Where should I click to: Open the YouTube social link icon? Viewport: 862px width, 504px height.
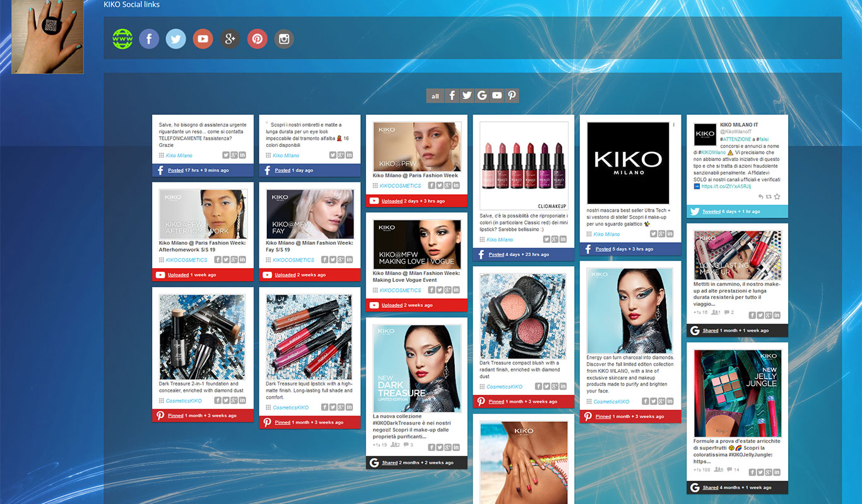pos(203,39)
